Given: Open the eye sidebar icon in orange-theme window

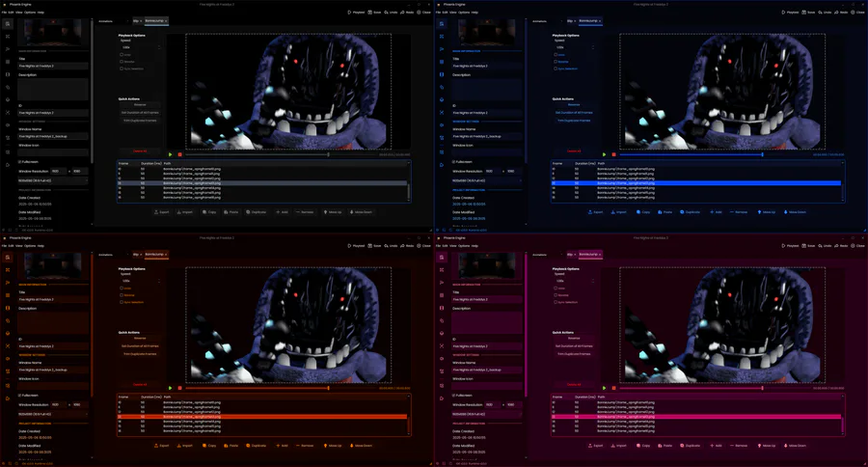Looking at the screenshot, I should coord(8,358).
